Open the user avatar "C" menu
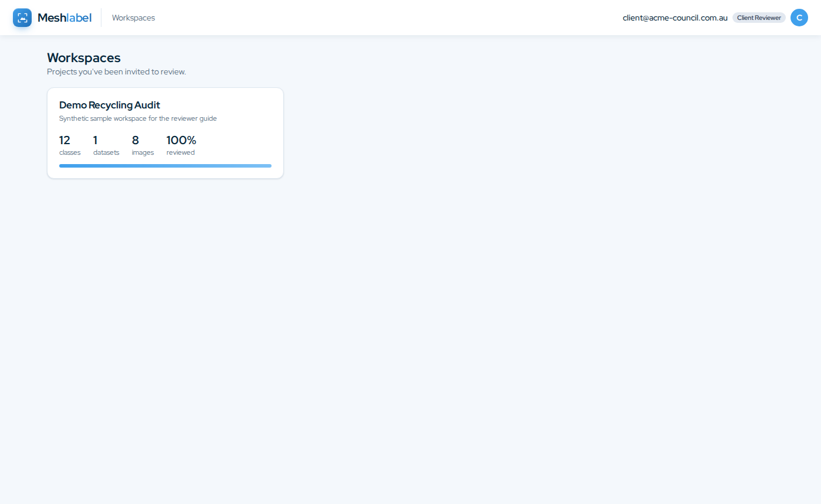This screenshot has height=504, width=821. tap(799, 18)
